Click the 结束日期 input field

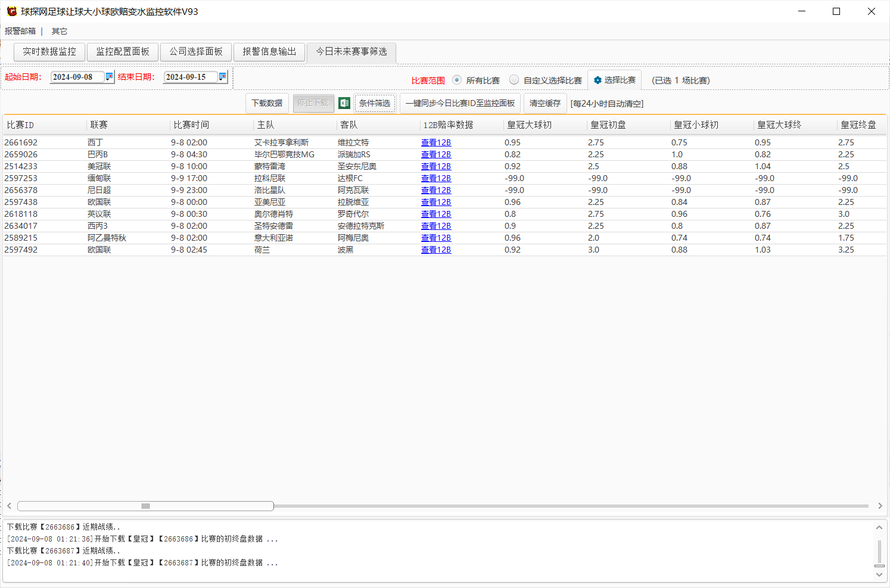[191, 77]
